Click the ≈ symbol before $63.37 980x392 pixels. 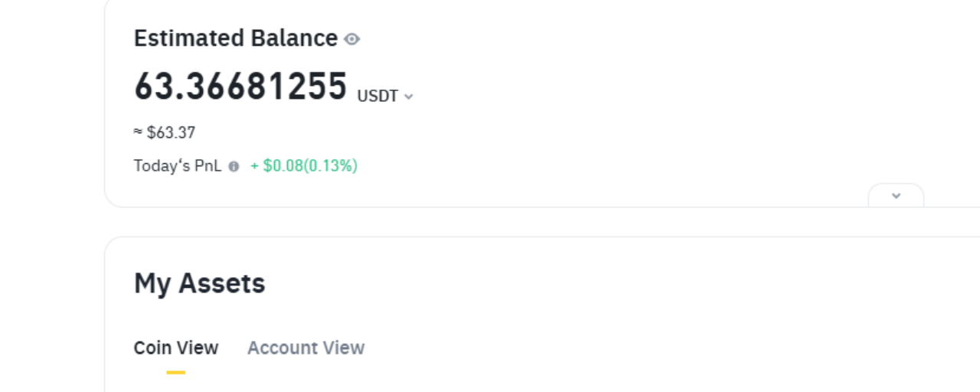[x=138, y=132]
